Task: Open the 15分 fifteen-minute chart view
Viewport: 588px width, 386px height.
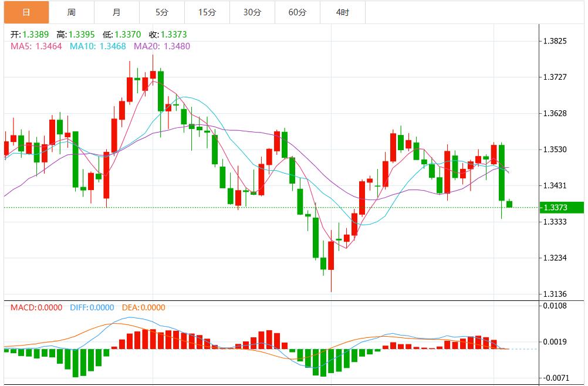Action: tap(207, 12)
